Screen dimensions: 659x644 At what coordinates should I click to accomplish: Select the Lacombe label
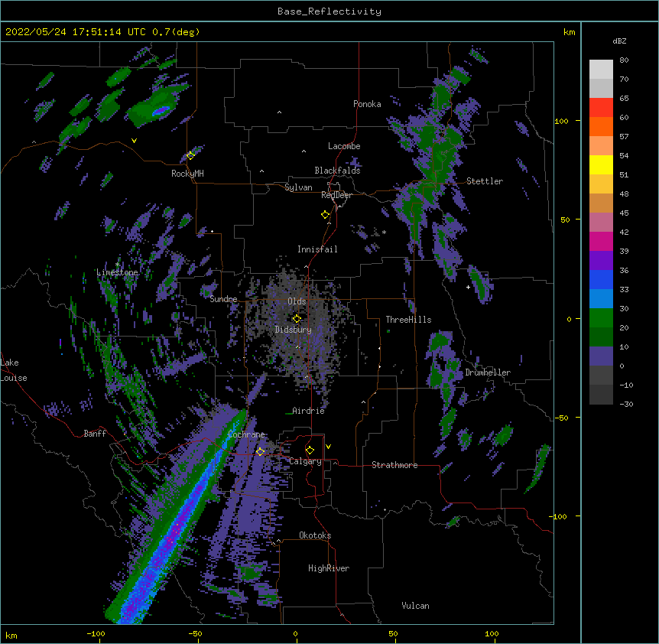click(344, 146)
